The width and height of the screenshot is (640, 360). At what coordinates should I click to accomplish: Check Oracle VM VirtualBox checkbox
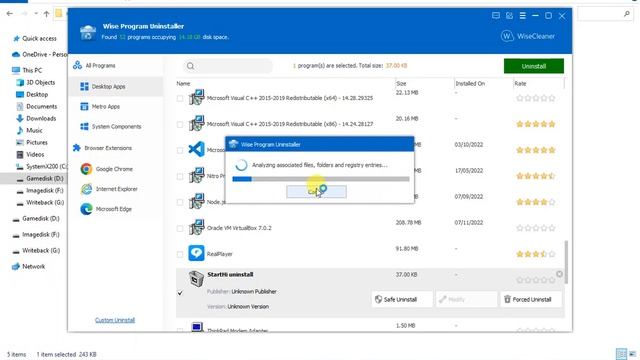pyautogui.click(x=180, y=228)
